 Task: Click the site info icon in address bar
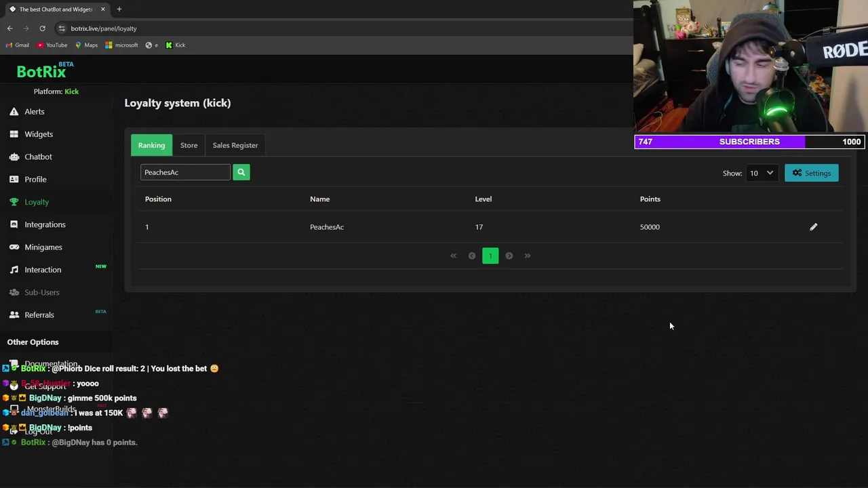point(62,28)
